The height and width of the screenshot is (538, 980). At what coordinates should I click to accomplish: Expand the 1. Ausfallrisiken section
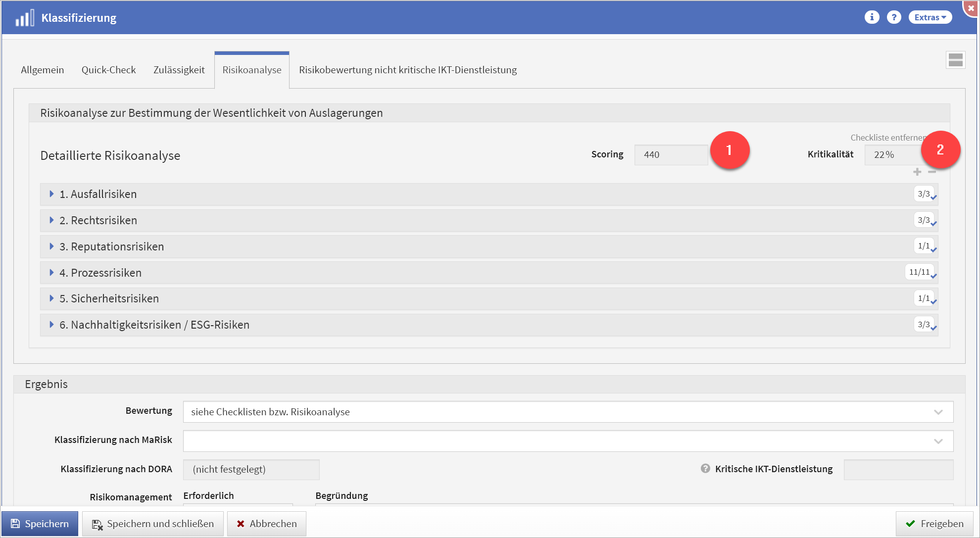(x=98, y=194)
